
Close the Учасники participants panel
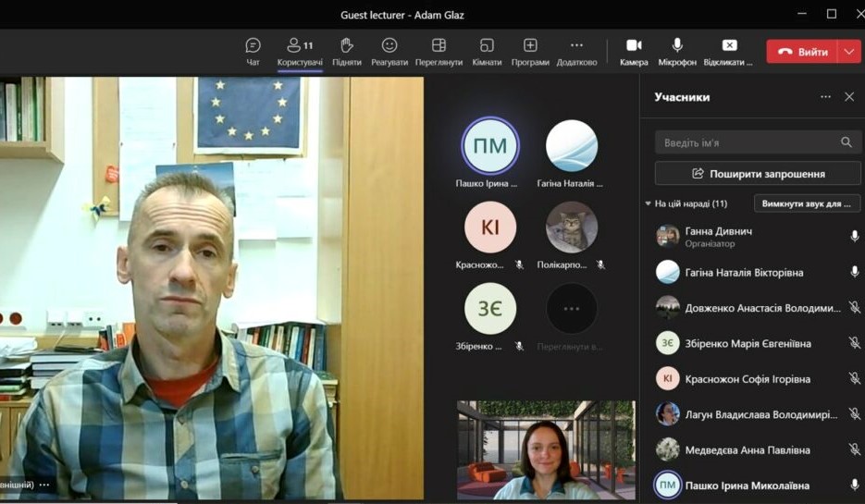(849, 96)
